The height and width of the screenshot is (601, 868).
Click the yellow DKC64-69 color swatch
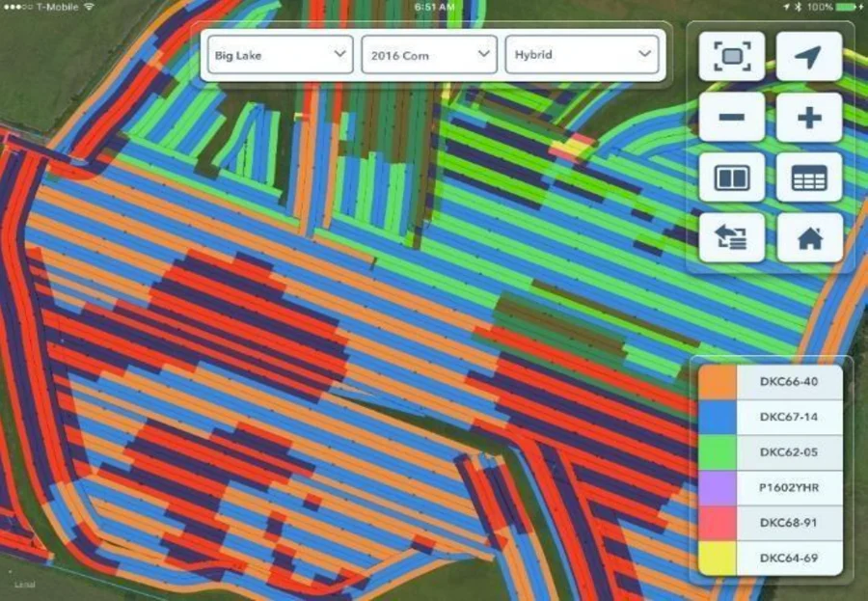click(717, 558)
